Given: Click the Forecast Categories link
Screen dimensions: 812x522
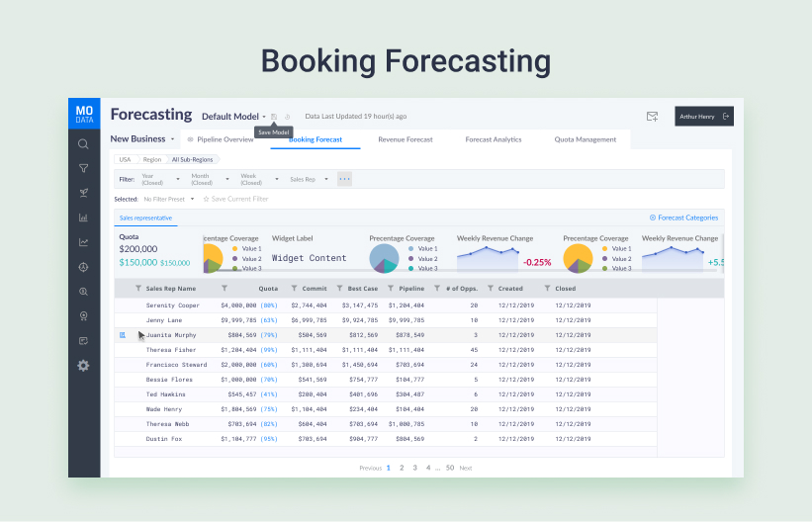Looking at the screenshot, I should [683, 217].
